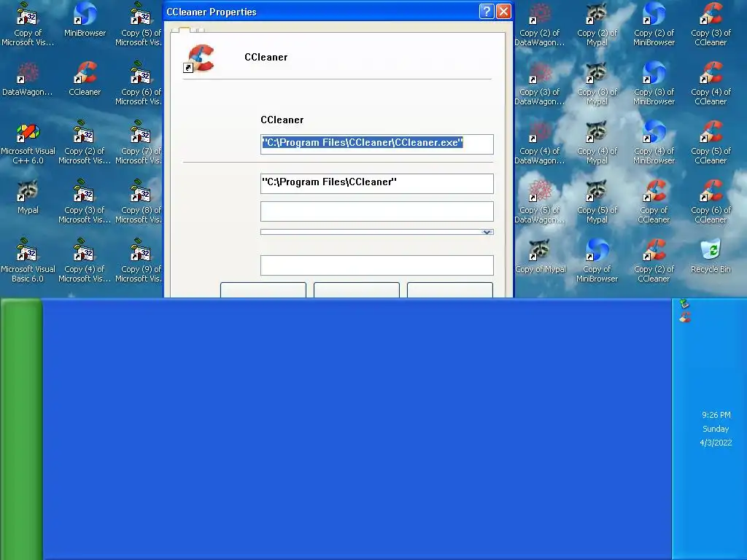
Task: Select 'Copy of CCleaner' desktop shortcut
Action: (654, 202)
